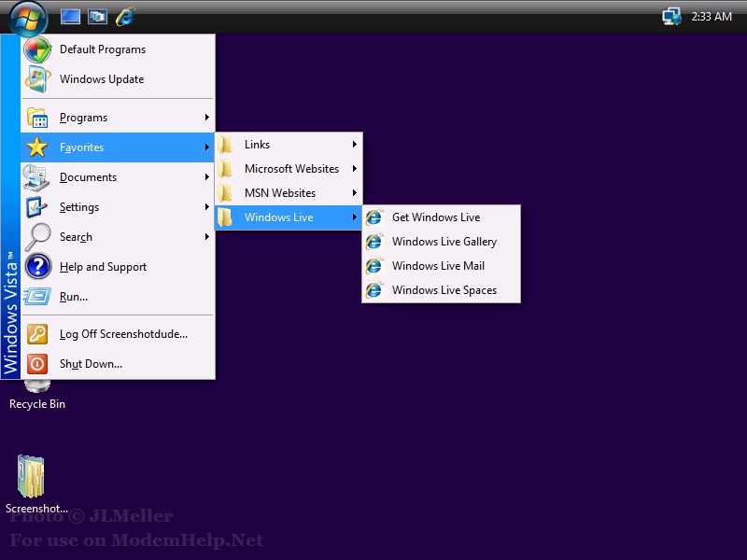Open the Programs menu label
Image resolution: width=747 pixels, height=560 pixels.
[83, 118]
